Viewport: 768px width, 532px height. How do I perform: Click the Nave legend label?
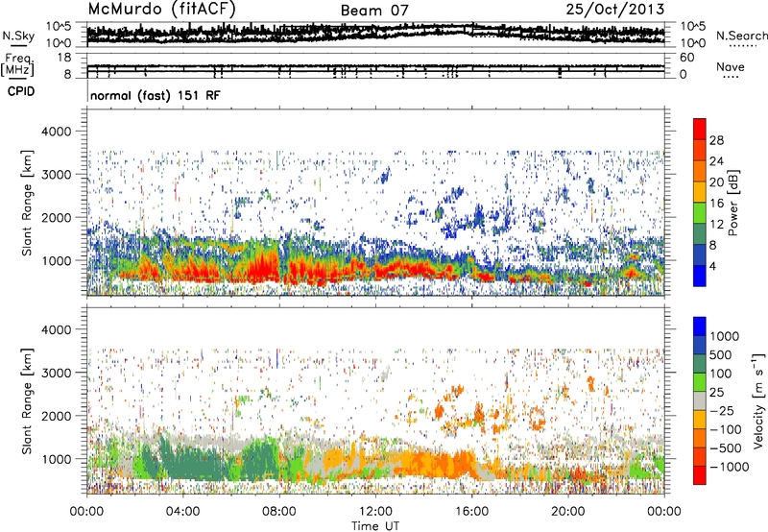(731, 67)
